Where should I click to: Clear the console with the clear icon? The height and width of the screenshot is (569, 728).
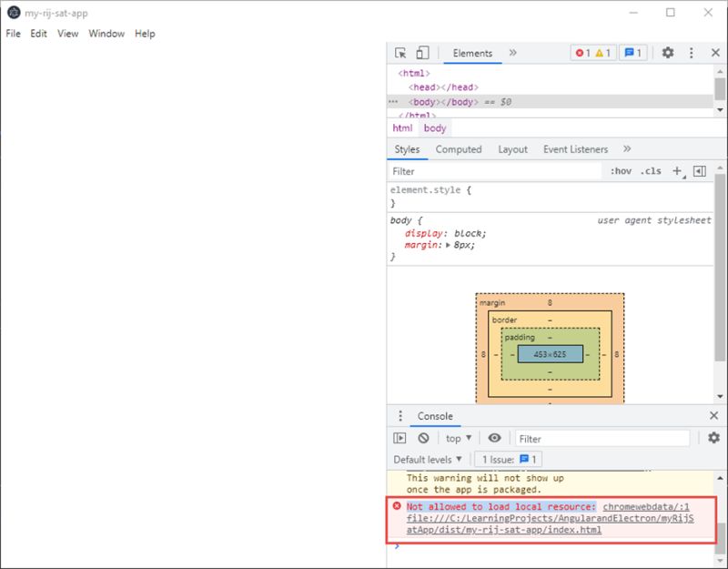422,437
